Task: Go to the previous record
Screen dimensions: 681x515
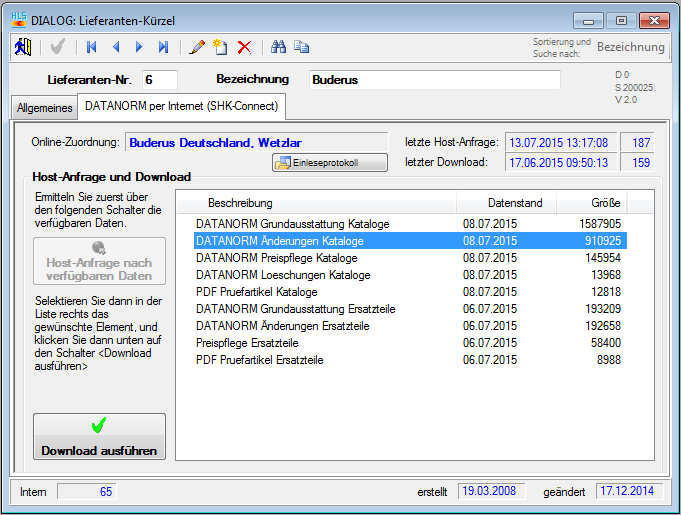Action: tap(116, 47)
